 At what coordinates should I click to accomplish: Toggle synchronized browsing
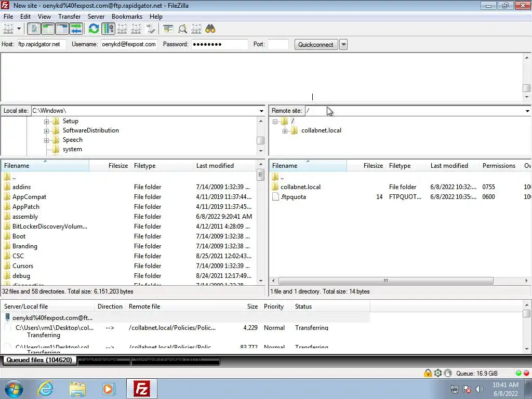pos(196,29)
